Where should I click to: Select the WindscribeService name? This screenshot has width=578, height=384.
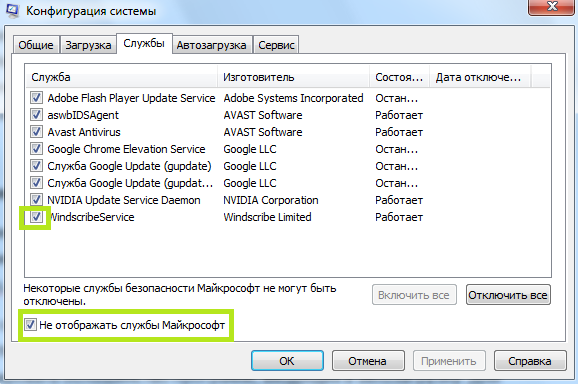coord(91,217)
